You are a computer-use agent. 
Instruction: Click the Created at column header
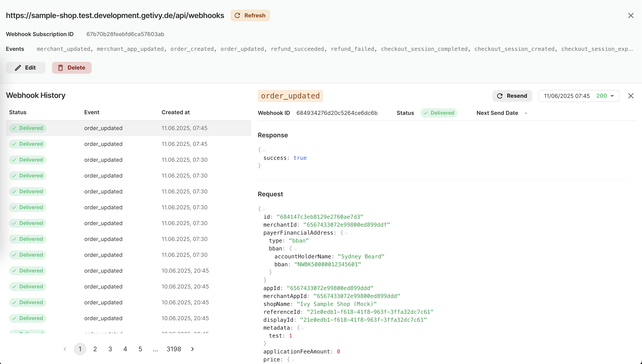(x=175, y=112)
